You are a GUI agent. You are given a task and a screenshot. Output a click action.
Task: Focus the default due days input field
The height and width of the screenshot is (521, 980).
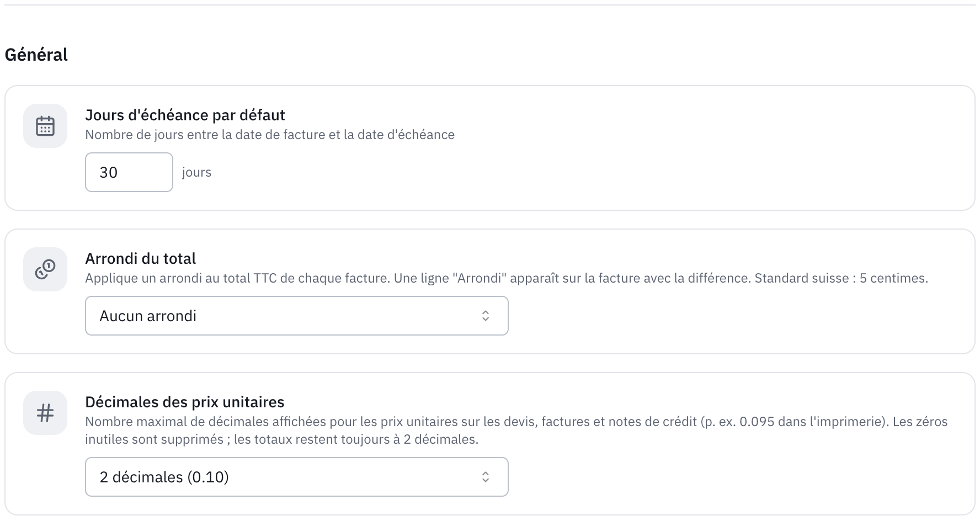coord(129,172)
